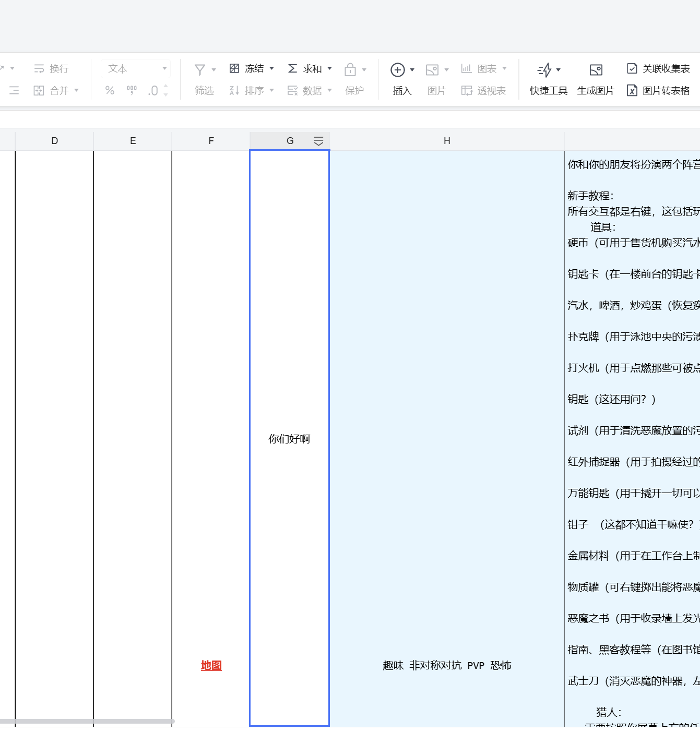Select the cell containing 你们好啊
This screenshot has height=744, width=700.
[x=289, y=439]
